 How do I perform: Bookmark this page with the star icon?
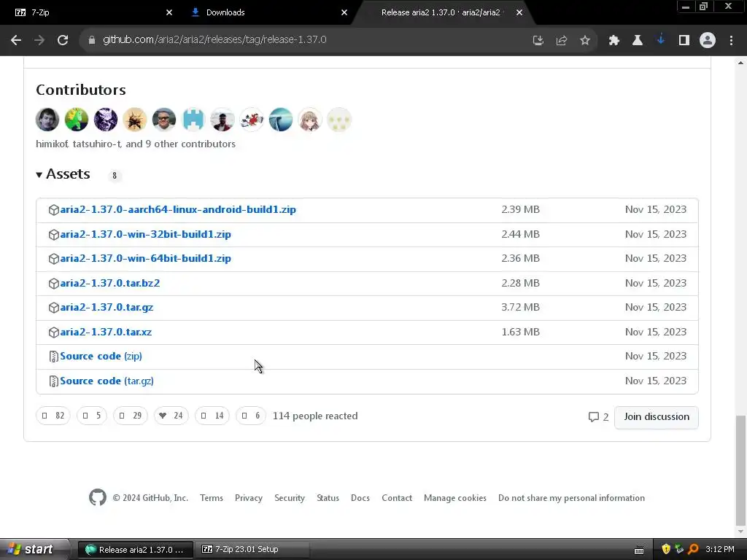coord(585,41)
